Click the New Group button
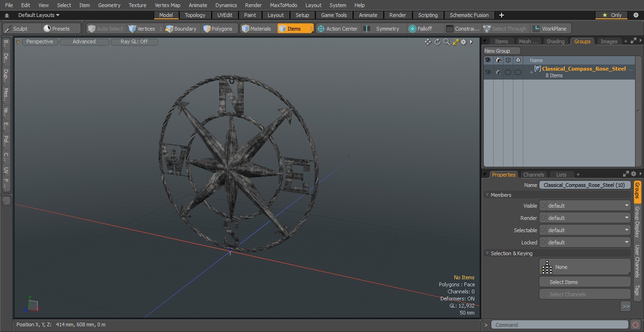Screen dimensions: 644x332 tap(502, 51)
